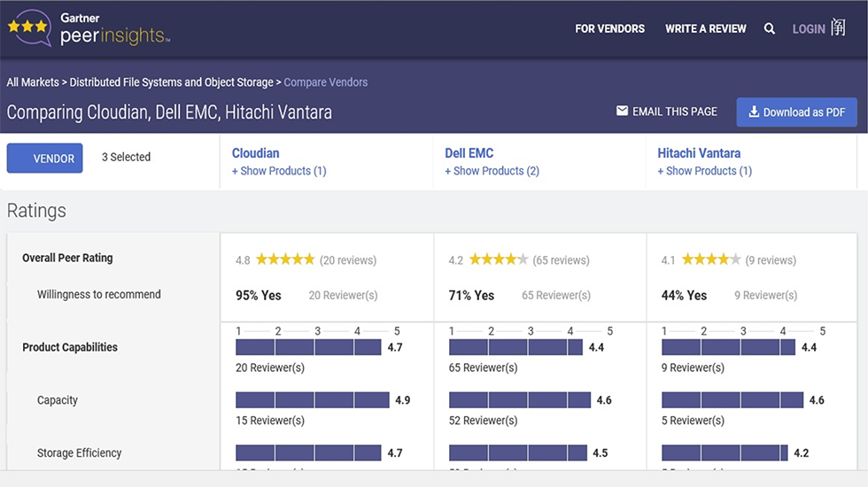Click '44% Yes' for Hitachi Vantara
Viewport: 868px width, 487px height.
[684, 296]
